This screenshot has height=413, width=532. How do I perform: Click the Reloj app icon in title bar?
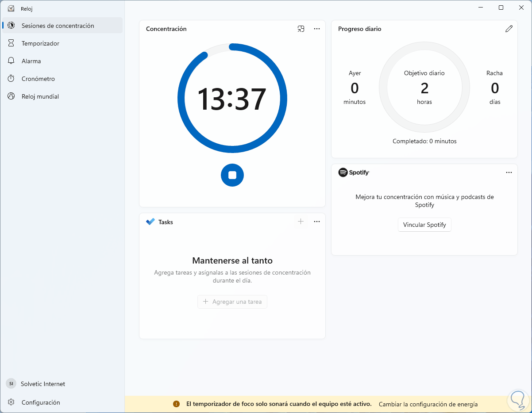[x=11, y=8]
